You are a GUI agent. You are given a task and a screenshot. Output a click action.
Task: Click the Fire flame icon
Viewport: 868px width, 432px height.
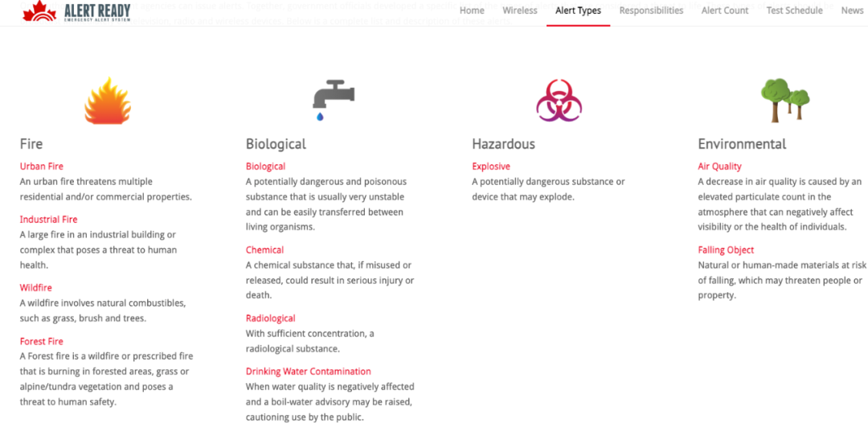coord(108,101)
